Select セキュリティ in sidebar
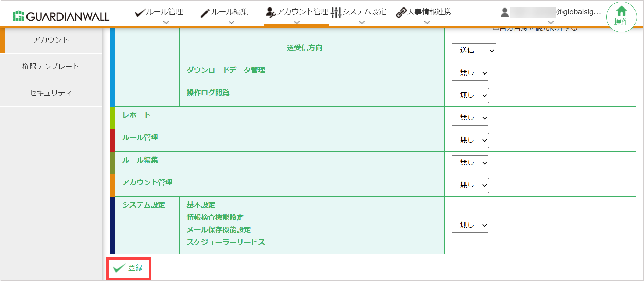Screen dimensions: 644x281 (x=51, y=93)
